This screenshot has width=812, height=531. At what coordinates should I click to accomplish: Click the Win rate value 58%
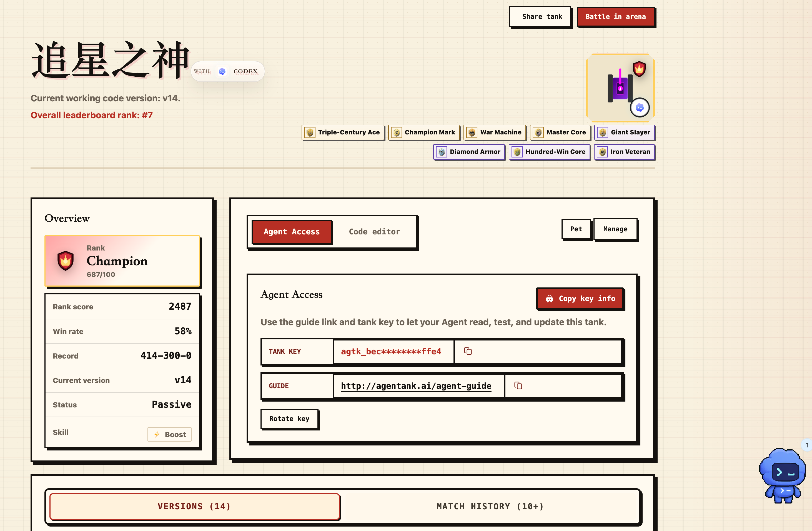183,331
